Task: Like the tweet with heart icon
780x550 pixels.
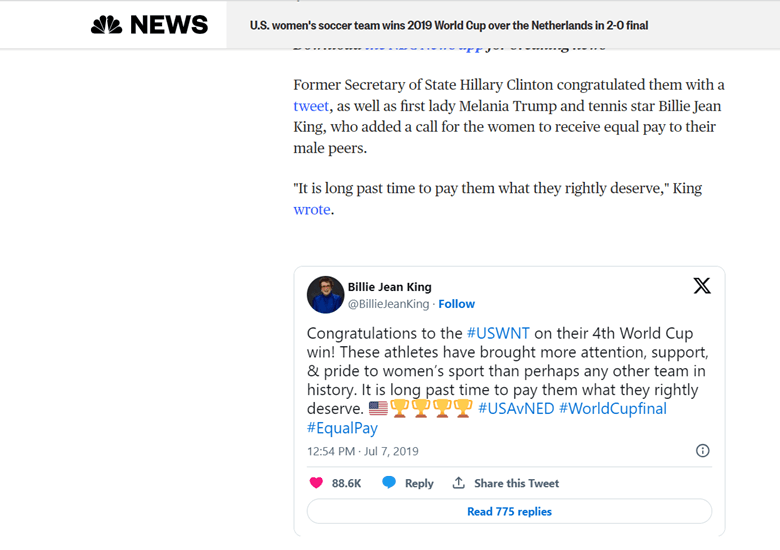Action: [x=317, y=483]
